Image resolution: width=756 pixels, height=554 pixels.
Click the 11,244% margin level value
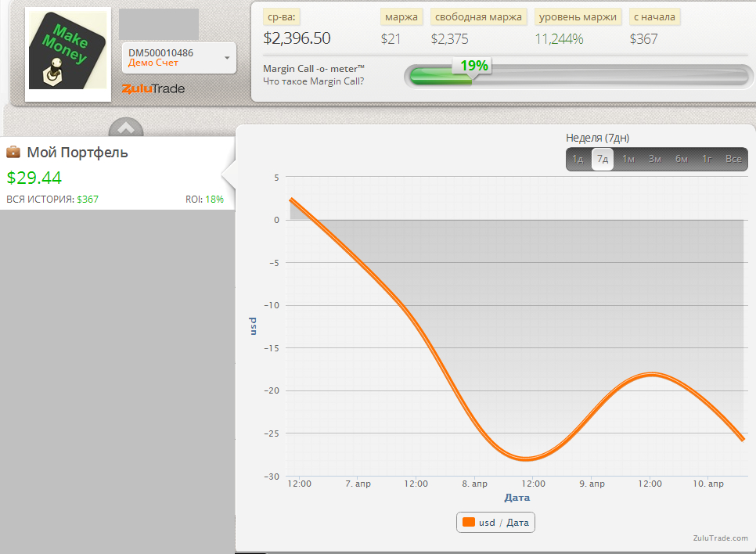[560, 39]
